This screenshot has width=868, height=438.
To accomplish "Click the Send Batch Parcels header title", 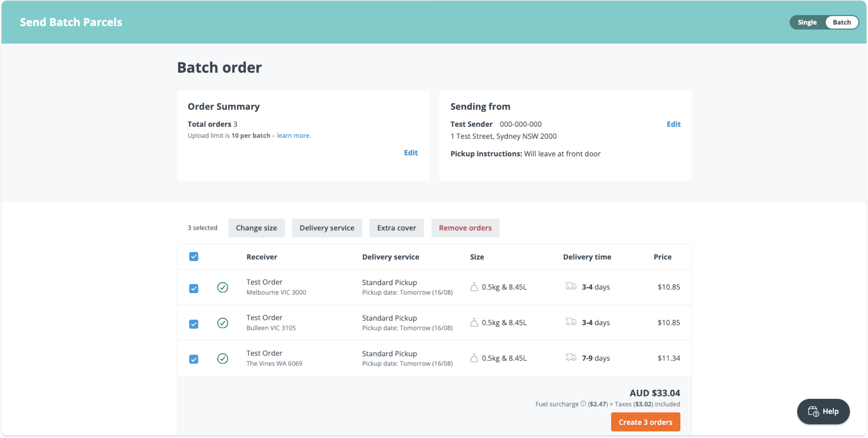I will click(71, 22).
